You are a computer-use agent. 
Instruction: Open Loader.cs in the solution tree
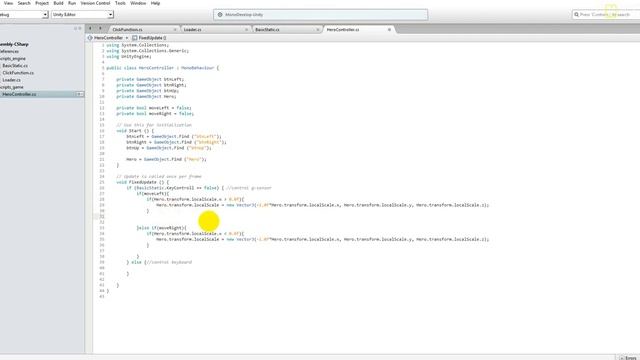click(x=11, y=80)
